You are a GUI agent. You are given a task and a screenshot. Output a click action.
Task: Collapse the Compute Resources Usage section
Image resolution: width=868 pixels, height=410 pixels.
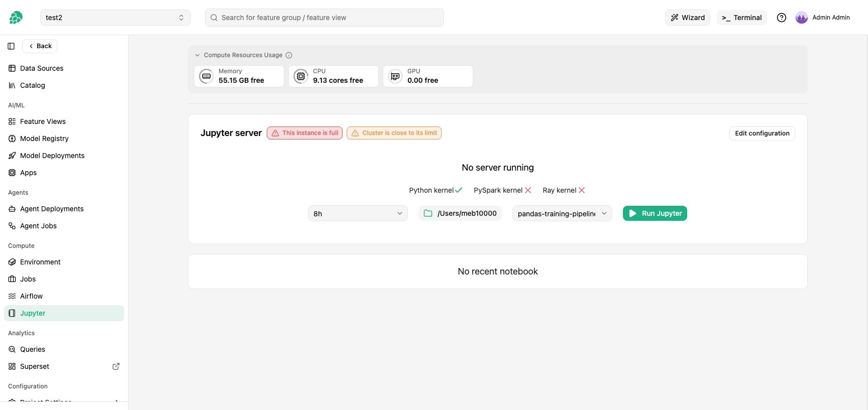(x=197, y=55)
